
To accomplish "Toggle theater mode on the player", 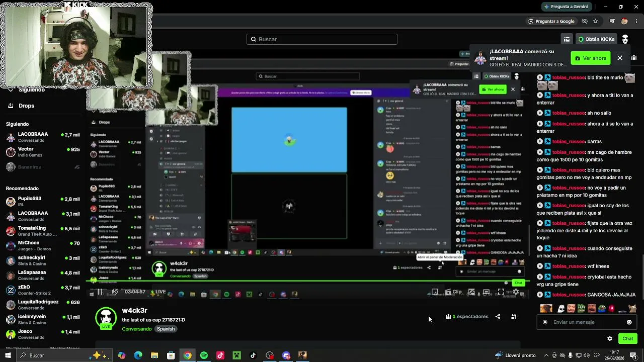I will click(x=486, y=292).
